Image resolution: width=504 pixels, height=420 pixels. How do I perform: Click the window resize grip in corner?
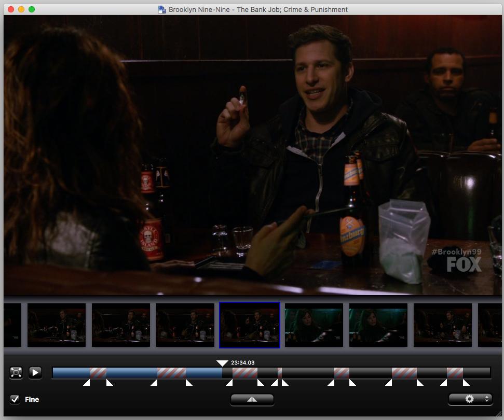coord(498,414)
